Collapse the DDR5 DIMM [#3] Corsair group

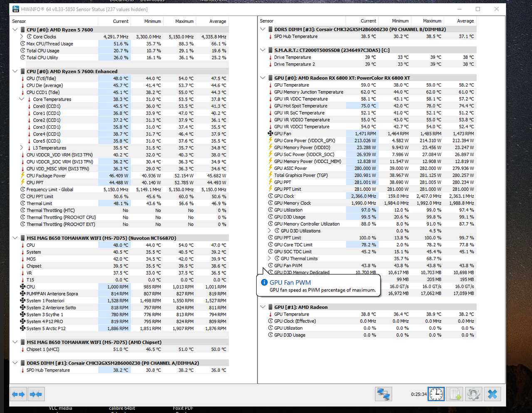pos(263,30)
